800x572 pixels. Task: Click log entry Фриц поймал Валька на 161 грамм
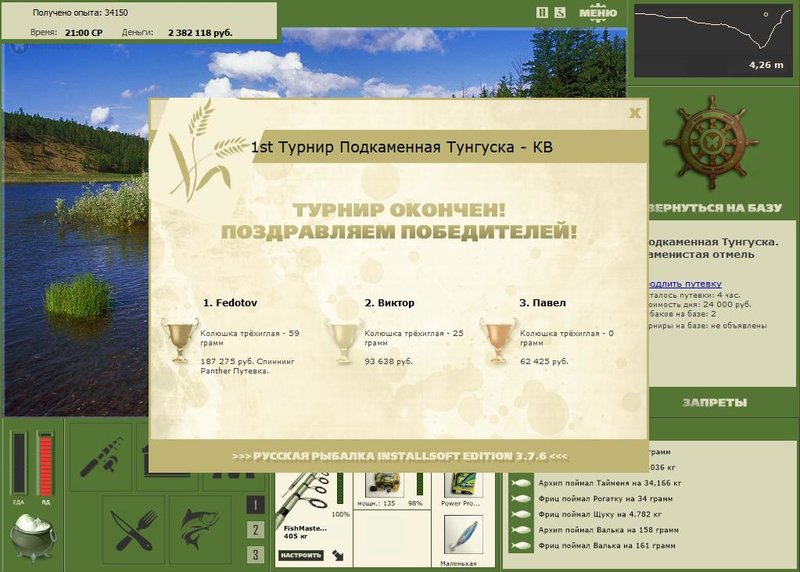(607, 545)
